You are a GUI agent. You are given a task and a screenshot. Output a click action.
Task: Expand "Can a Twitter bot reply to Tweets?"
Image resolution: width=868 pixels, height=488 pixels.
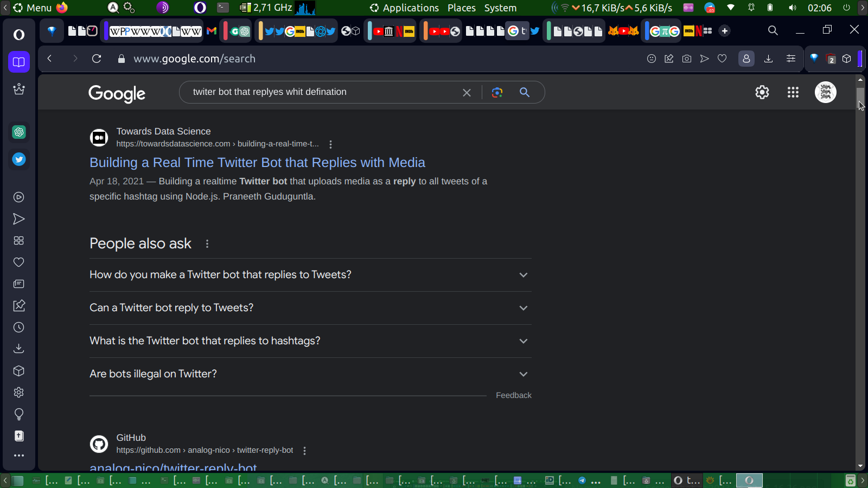[x=310, y=308]
